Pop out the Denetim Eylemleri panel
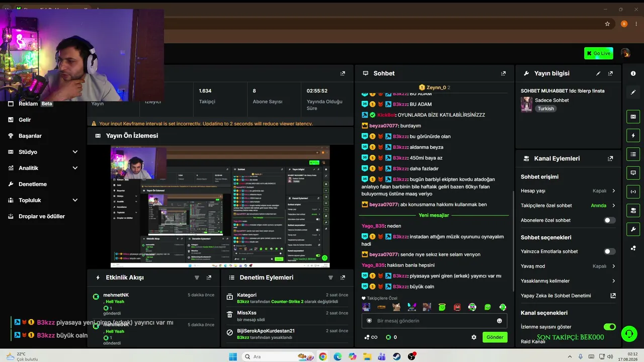 (343, 278)
